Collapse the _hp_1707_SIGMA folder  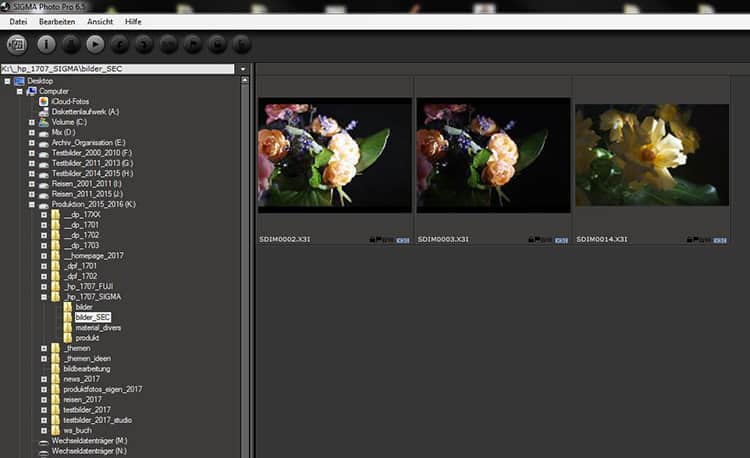click(44, 297)
